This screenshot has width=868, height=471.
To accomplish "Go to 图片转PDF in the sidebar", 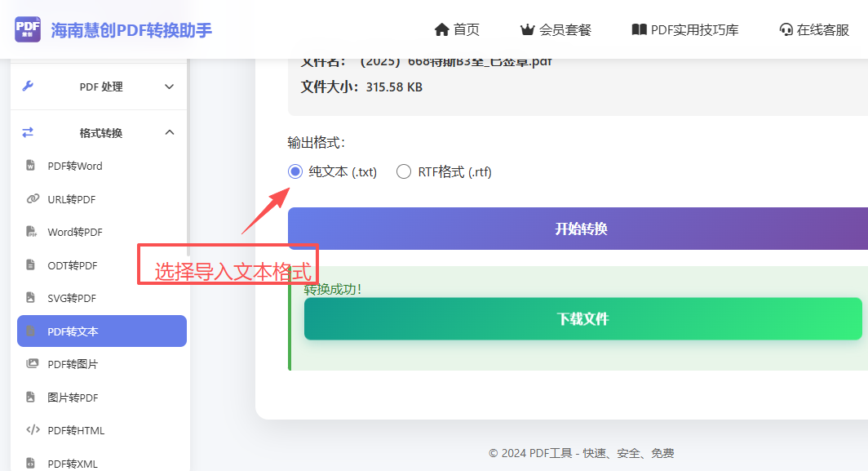I will coord(102,398).
